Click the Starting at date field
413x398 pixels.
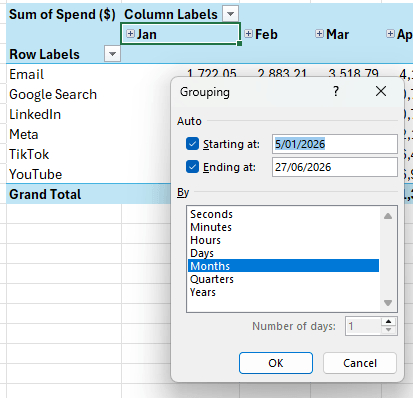(335, 144)
